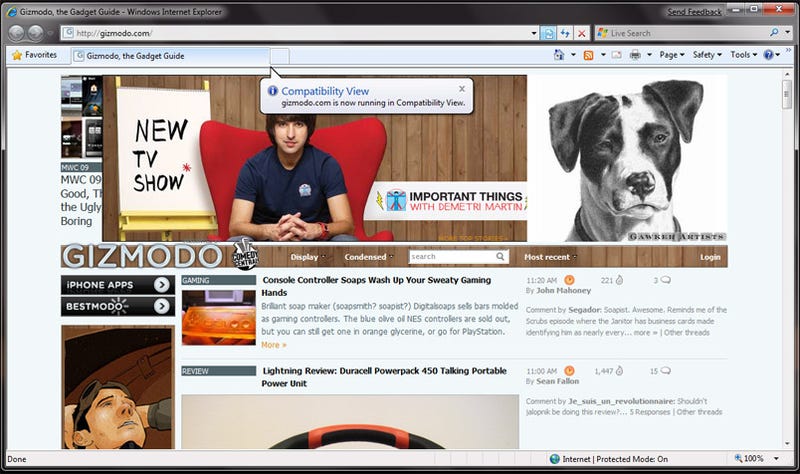Expand the address bar history dropdown

click(x=534, y=33)
